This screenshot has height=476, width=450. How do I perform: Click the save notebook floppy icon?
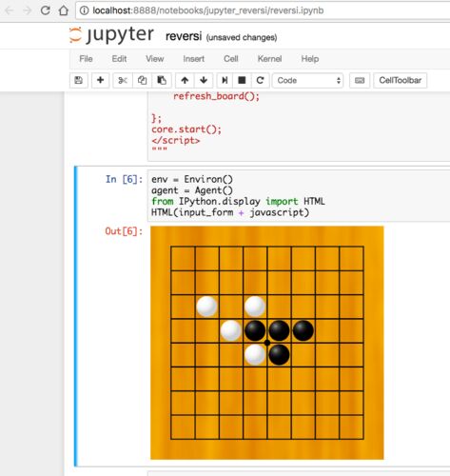pos(79,80)
